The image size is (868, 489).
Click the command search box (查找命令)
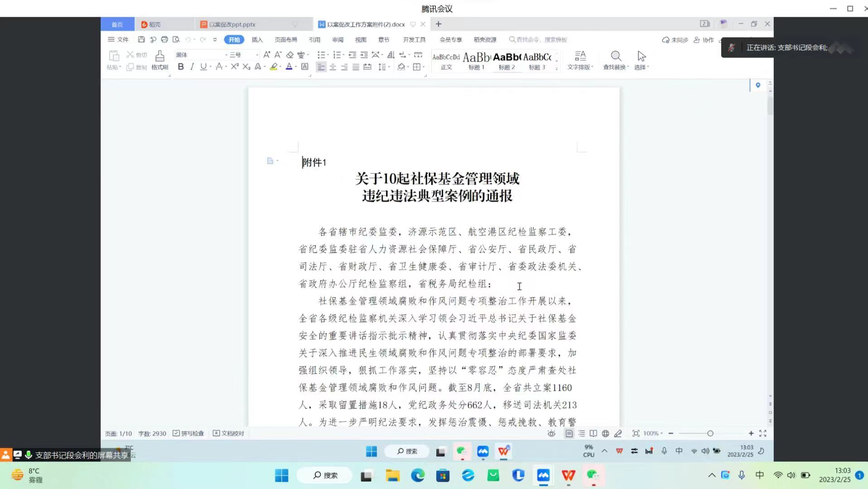(x=538, y=39)
